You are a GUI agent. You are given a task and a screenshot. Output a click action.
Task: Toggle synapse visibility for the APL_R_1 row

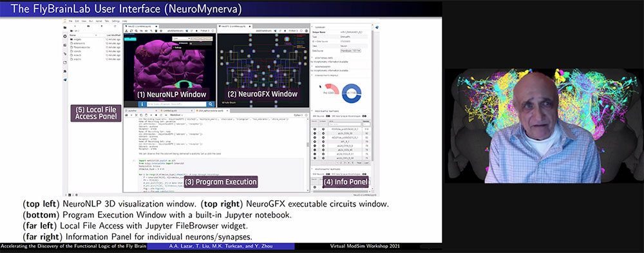323,141
